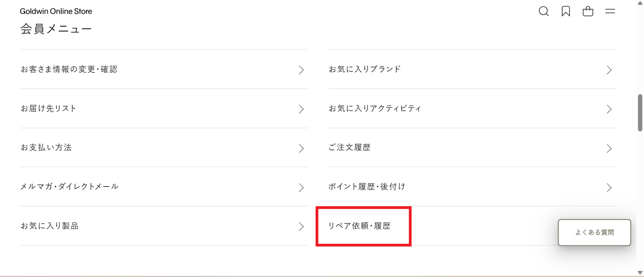The height and width of the screenshot is (277, 644).
Task: Click chevron beside お気に入り製品
Action: (x=301, y=227)
